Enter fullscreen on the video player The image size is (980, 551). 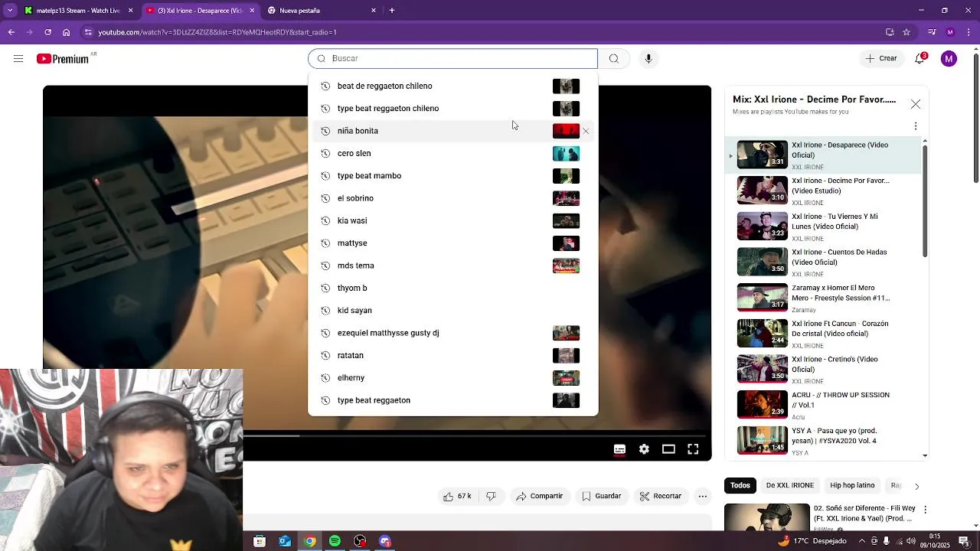point(693,449)
